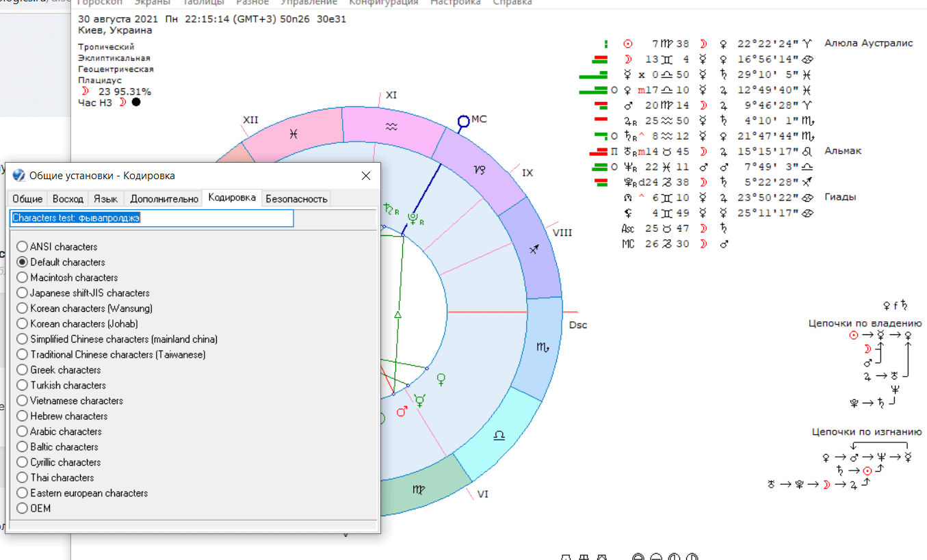The image size is (927, 560).
Task: Click the Capricorn glyph near MC
Action: [x=480, y=168]
